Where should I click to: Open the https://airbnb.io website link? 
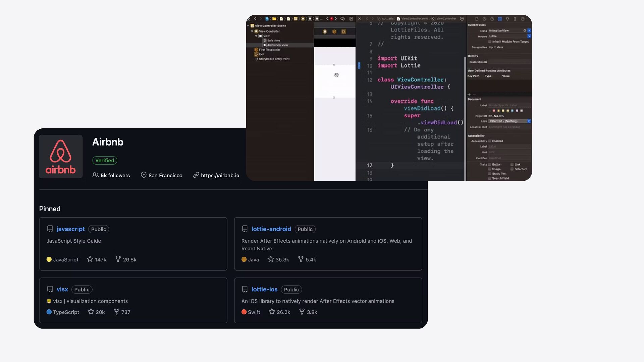point(220,175)
